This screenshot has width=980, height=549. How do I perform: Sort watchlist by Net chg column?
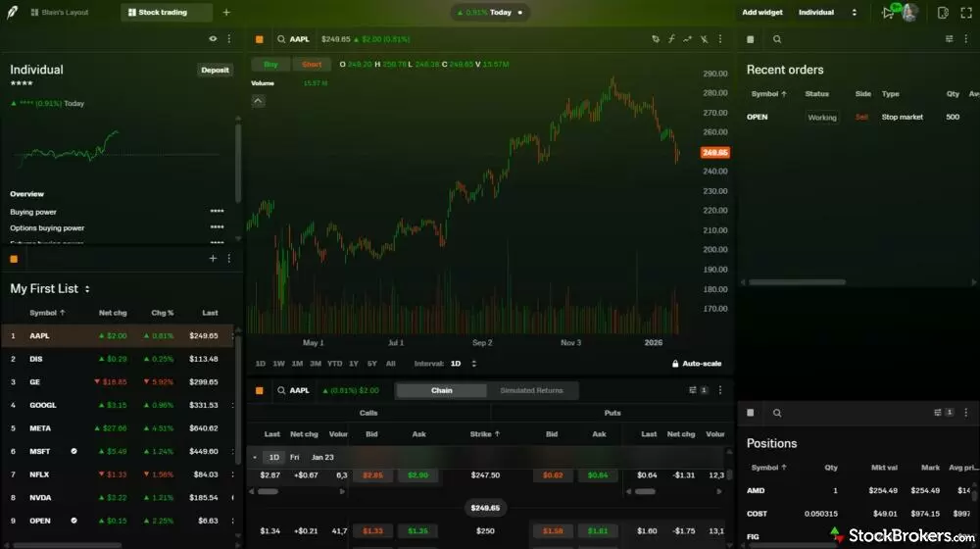(113, 313)
